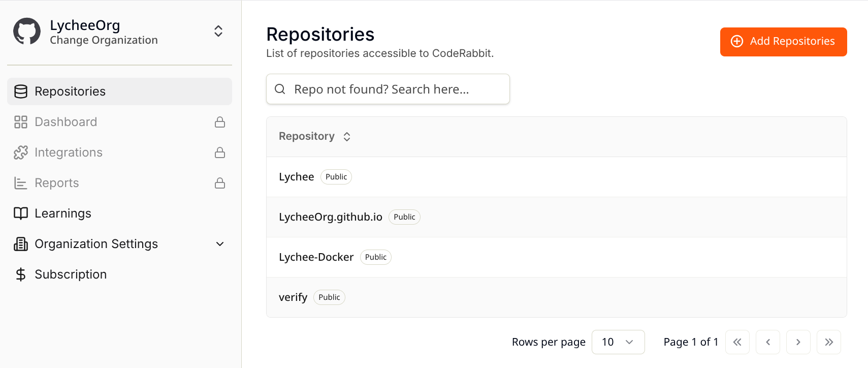
Task: Jump to the last page button
Action: 829,342
